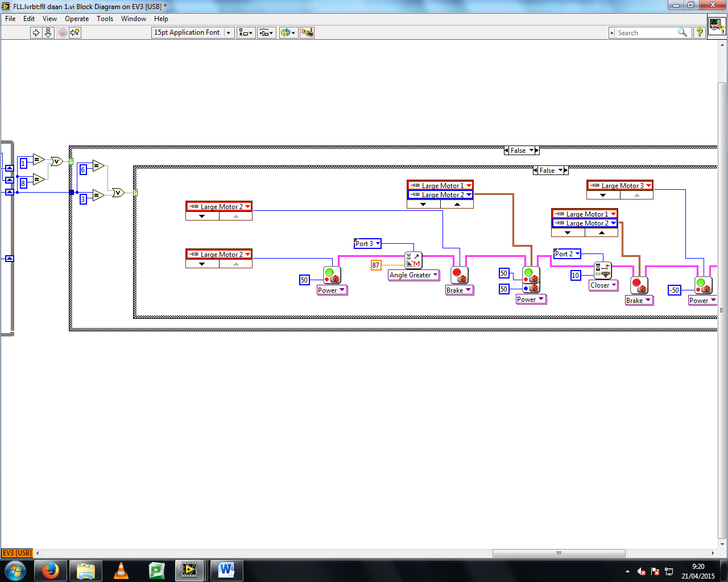Open the Help menu
728x582 pixels.
click(x=161, y=19)
